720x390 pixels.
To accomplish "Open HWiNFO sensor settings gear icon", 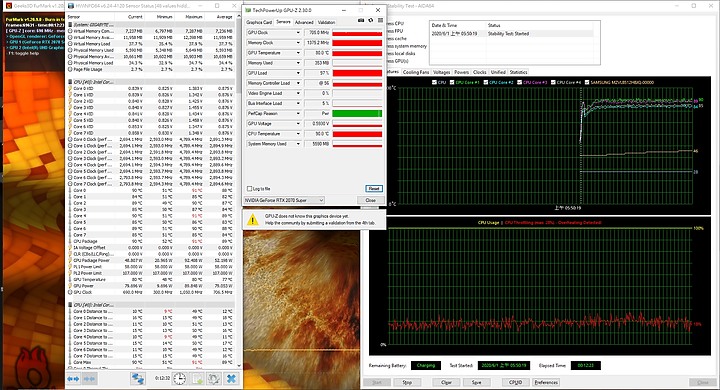I will pos(214,379).
